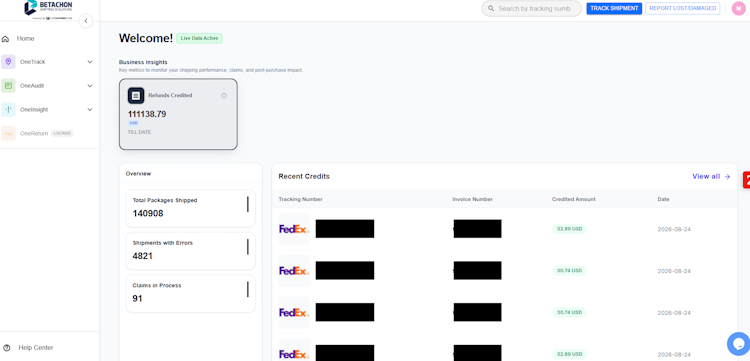
Task: Click the BETACHON logo
Action: pos(48,9)
